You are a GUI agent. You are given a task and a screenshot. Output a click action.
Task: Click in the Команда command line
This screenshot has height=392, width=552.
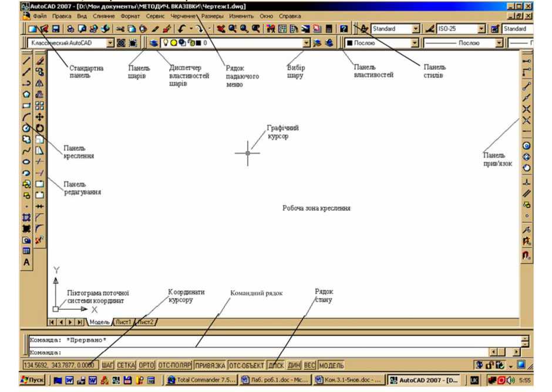(x=259, y=352)
